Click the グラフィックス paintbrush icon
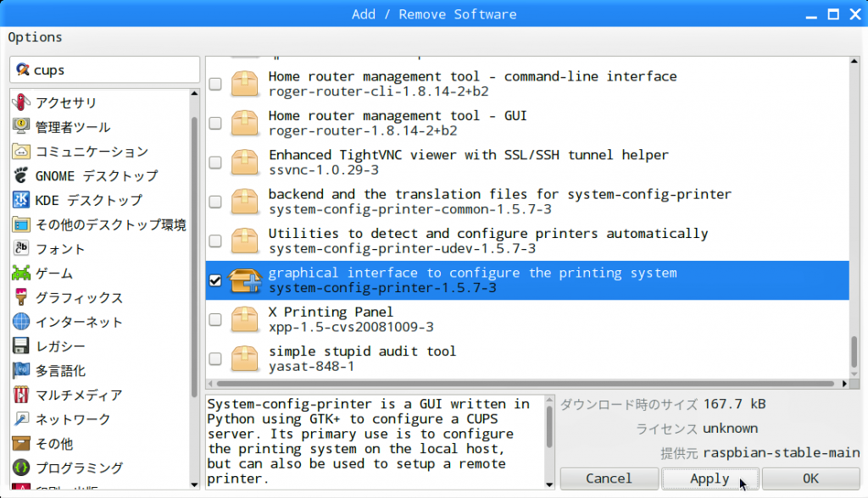The height and width of the screenshot is (498, 868). click(x=21, y=297)
